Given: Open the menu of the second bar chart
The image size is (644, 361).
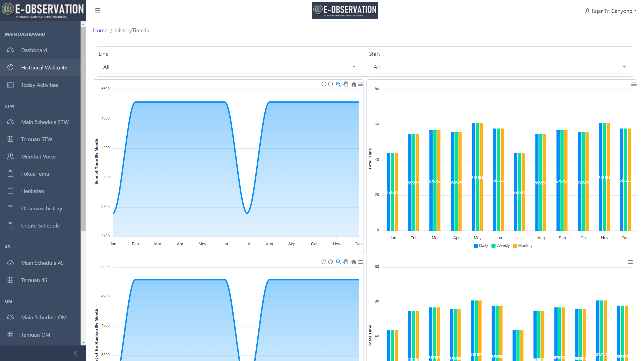Looking at the screenshot, I should 631,262.
